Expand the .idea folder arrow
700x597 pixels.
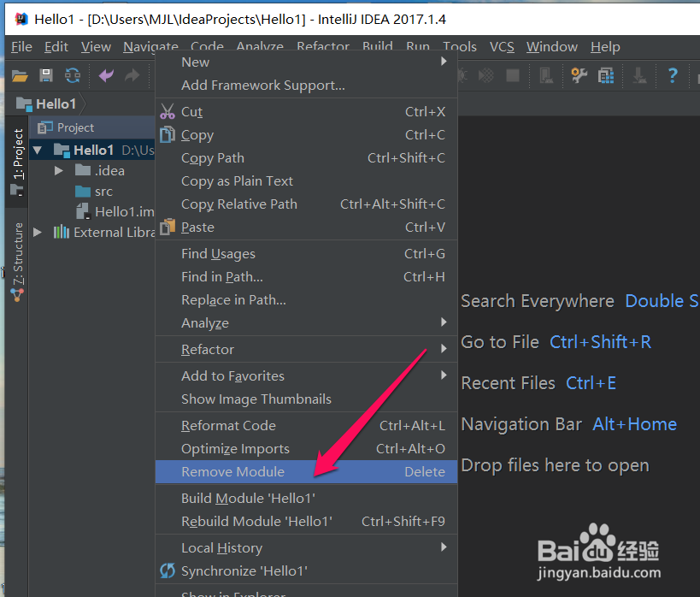pyautogui.click(x=58, y=171)
